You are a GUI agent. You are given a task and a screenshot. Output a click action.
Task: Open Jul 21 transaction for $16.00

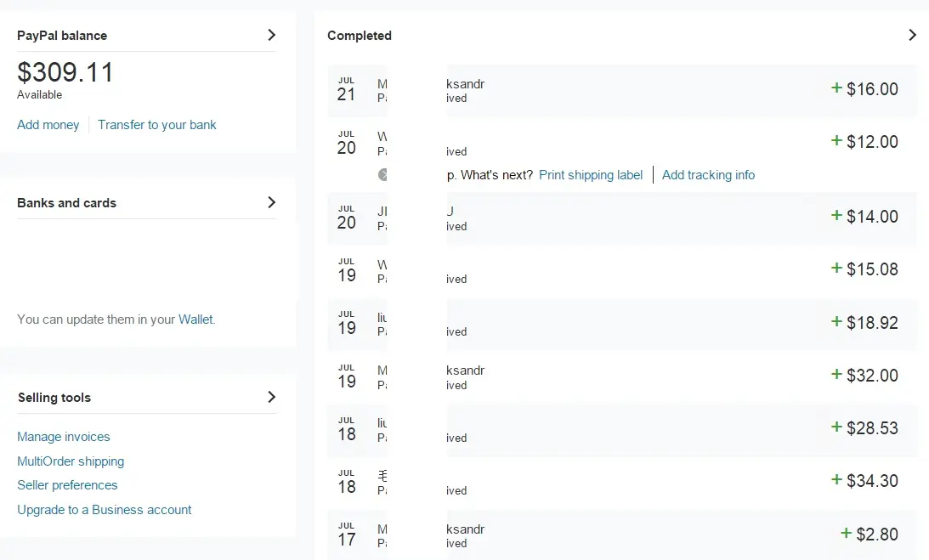622,90
